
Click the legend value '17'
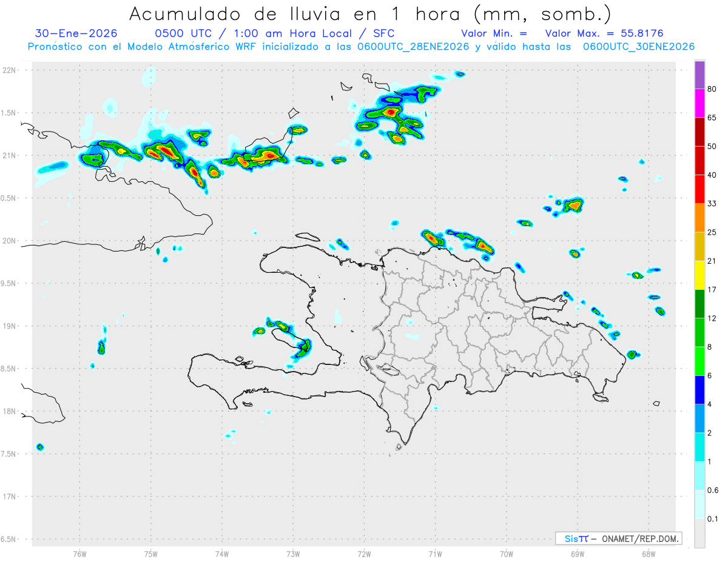click(x=712, y=289)
